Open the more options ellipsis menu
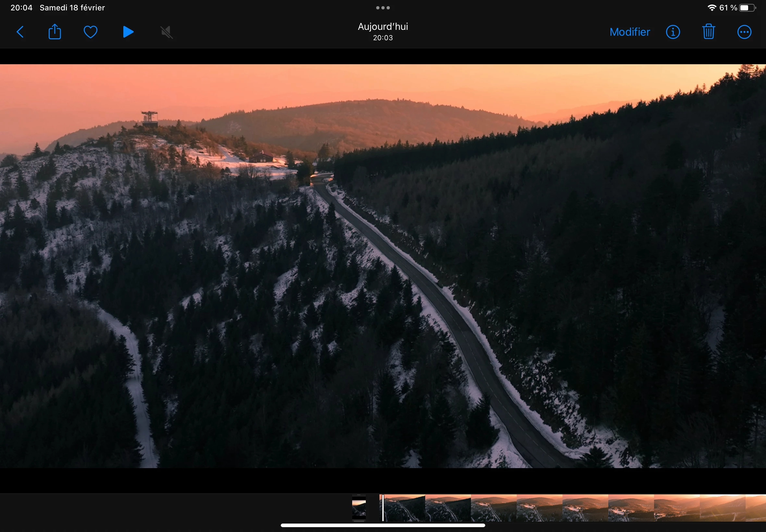 (744, 32)
